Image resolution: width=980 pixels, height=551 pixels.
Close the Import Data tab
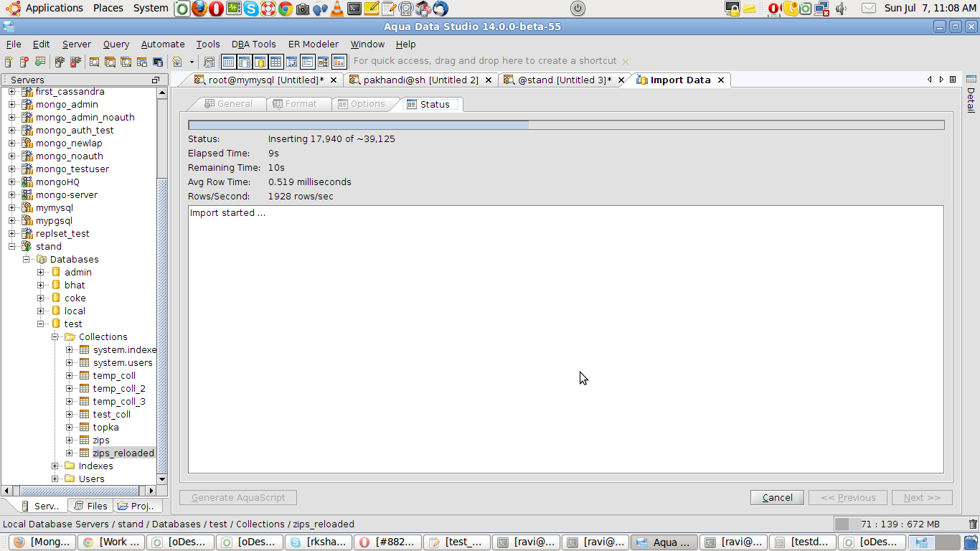pyautogui.click(x=721, y=80)
